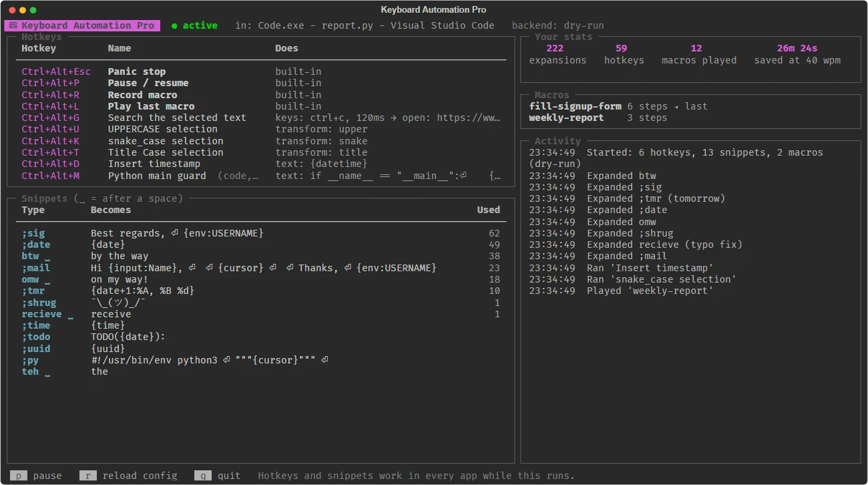Click the green maximize window button
Image resolution: width=868 pixels, height=485 pixels.
(x=33, y=10)
